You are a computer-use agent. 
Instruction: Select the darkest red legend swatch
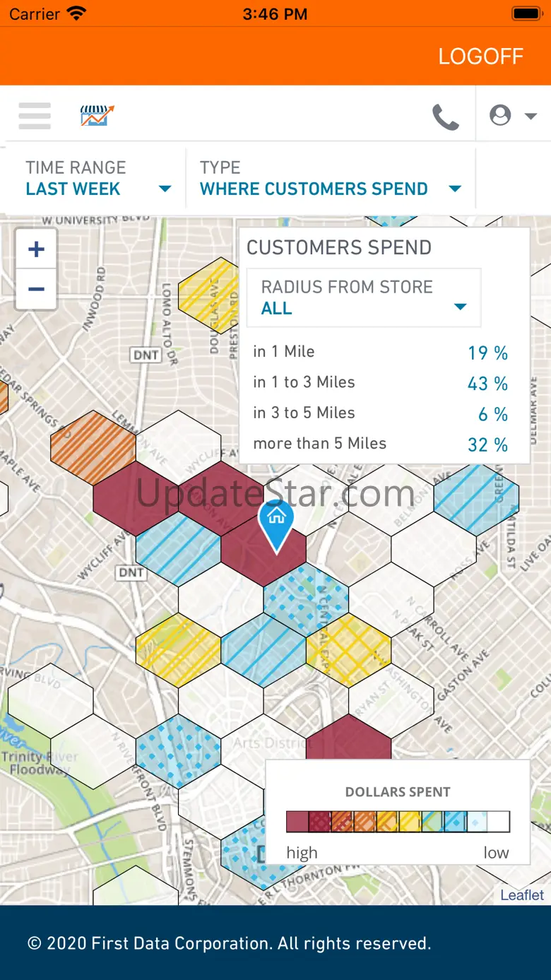297,822
